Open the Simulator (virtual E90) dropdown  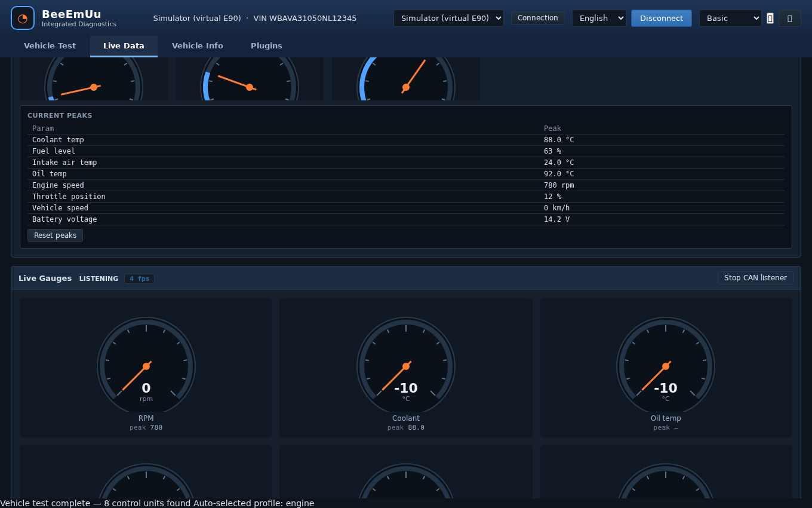coord(448,18)
